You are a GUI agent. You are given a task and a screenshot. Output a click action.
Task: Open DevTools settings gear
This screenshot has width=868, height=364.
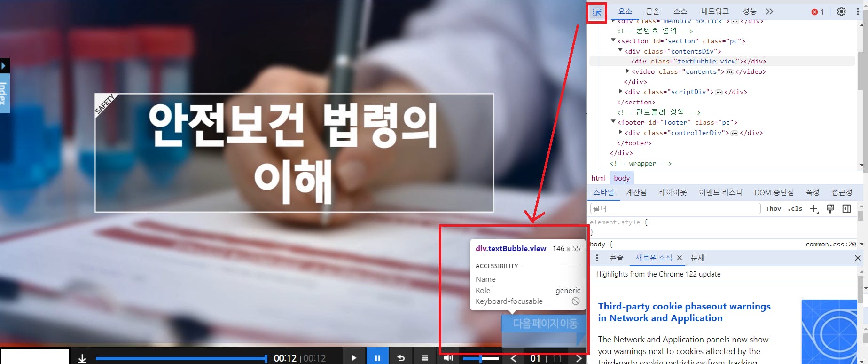point(841,12)
